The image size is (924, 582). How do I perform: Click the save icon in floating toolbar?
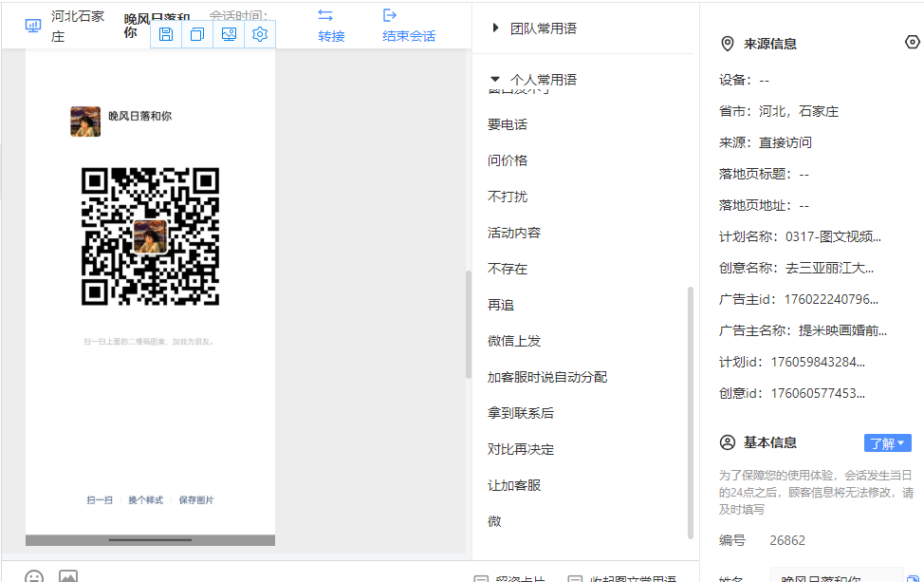(166, 34)
